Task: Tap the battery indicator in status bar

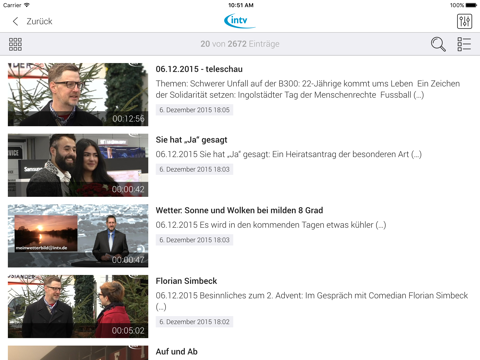Action: (x=471, y=5)
